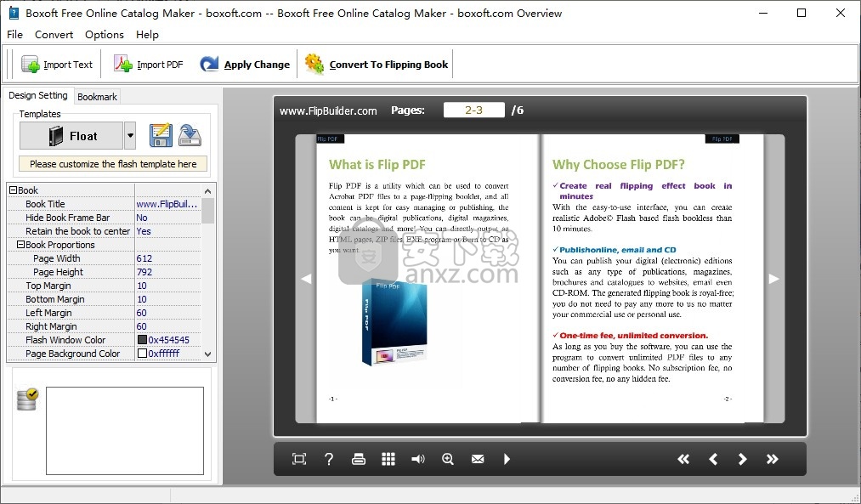
Task: Toggle the sound speaker icon
Action: 418,459
